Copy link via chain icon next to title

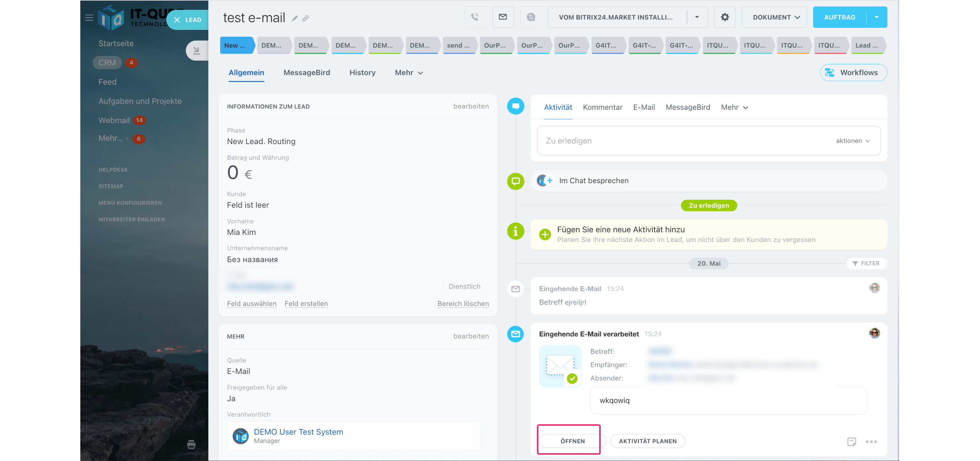[x=306, y=18]
